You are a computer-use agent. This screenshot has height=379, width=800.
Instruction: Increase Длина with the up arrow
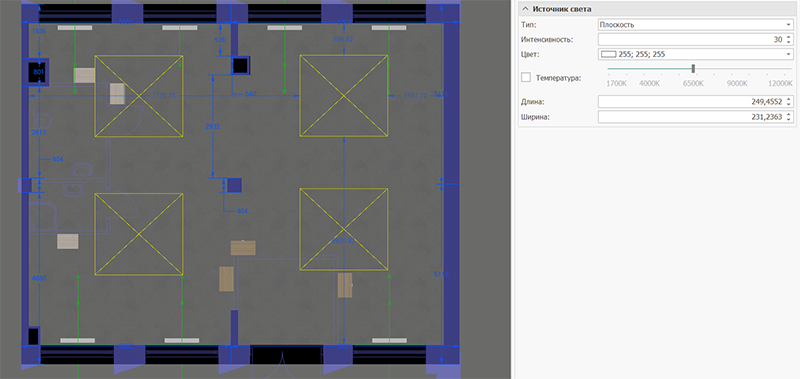789,99
